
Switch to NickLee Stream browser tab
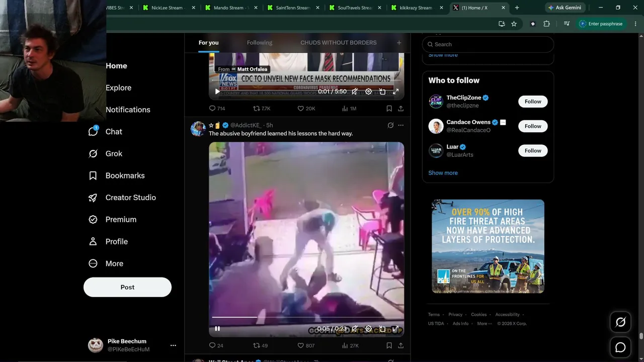[168, 8]
